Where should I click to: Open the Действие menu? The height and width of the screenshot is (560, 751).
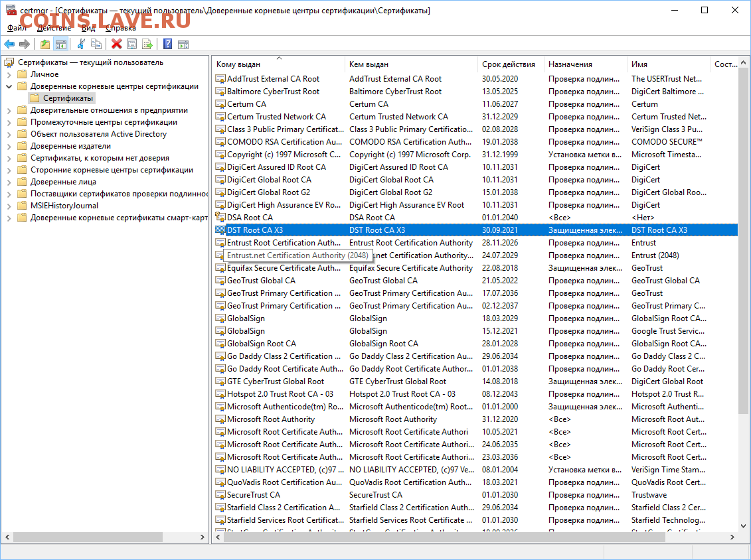click(x=54, y=29)
